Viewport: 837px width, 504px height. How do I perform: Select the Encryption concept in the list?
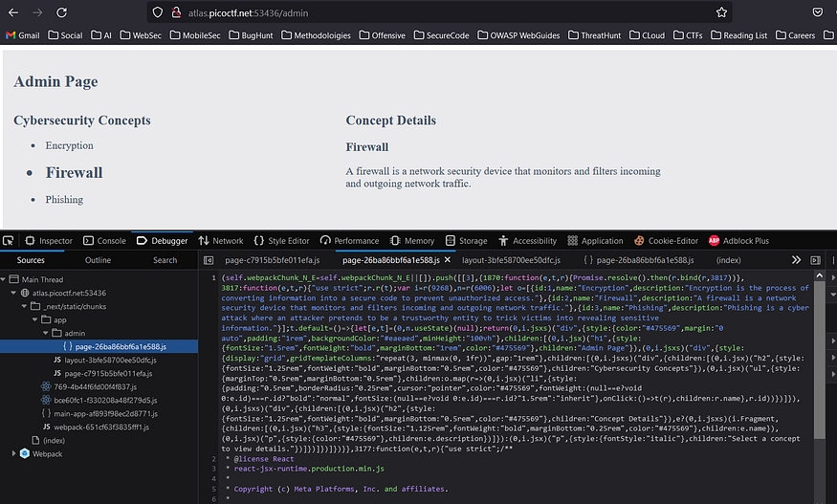pyautogui.click(x=69, y=145)
